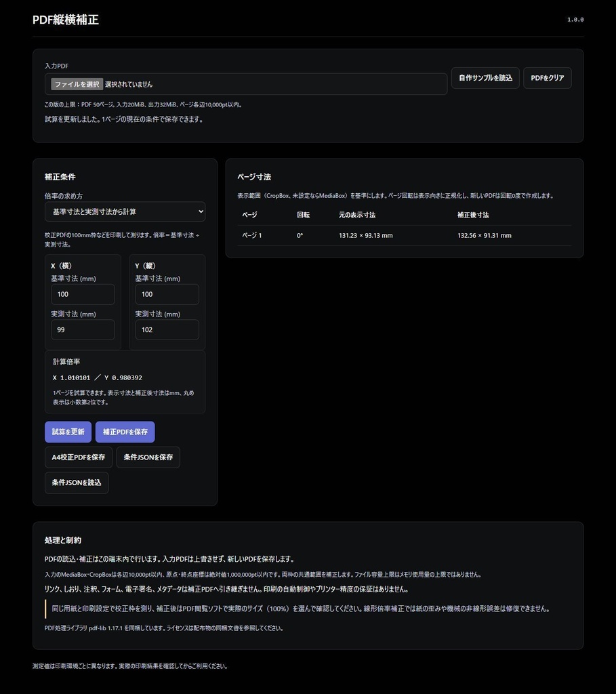Click the 処理と制約 section heading

pyautogui.click(x=63, y=540)
